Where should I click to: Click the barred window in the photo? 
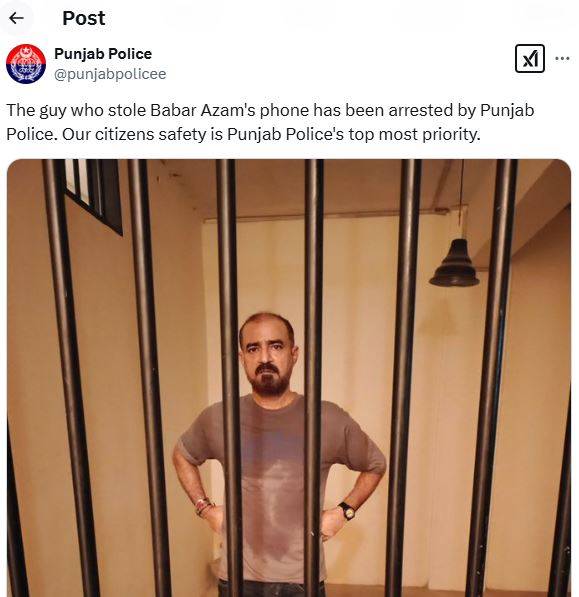[x=94, y=193]
